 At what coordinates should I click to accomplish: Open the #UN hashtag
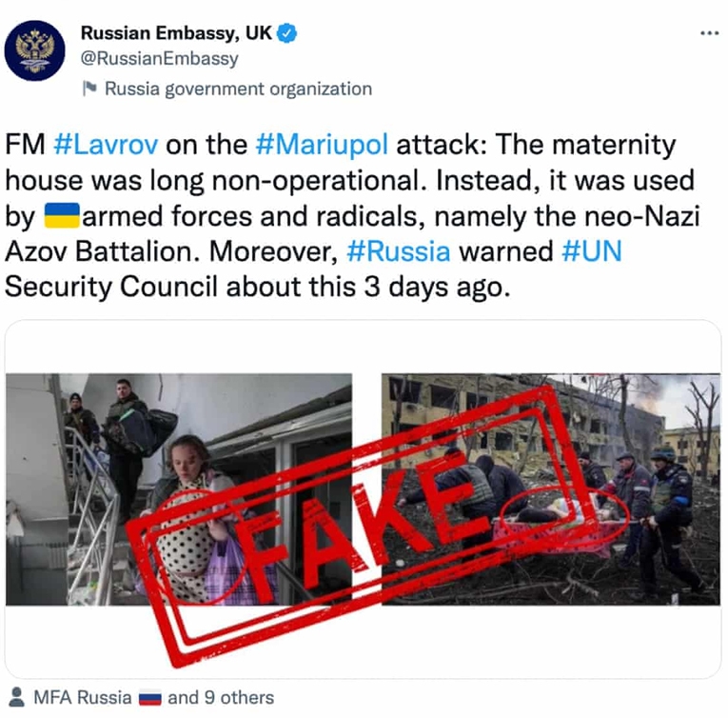(592, 251)
